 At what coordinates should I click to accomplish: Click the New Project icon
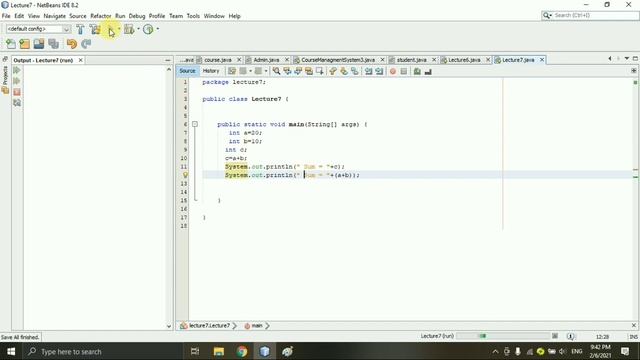pos(24,44)
